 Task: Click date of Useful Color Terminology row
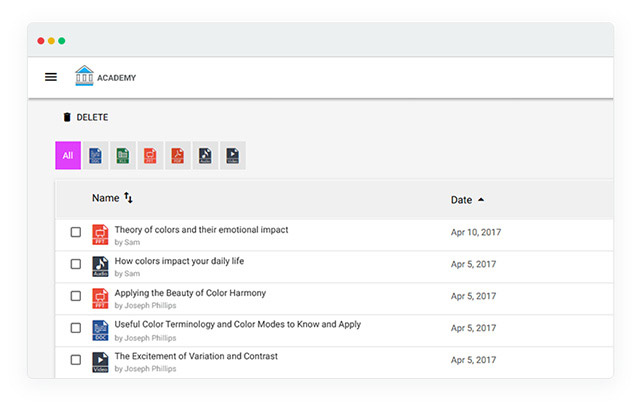[473, 328]
